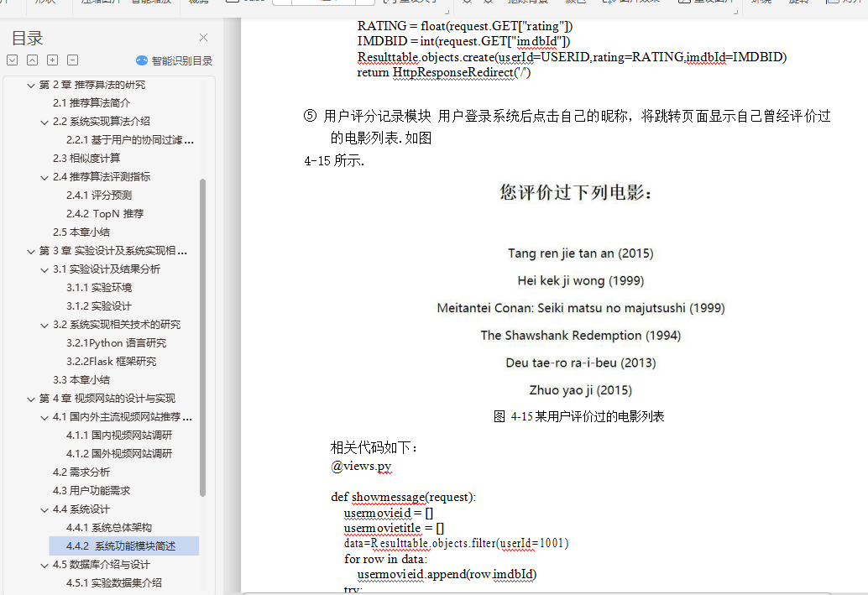Screen dimensions: 868x595
Task: Go to heading 2.4 推荐算法评测指标
Action: point(102,176)
